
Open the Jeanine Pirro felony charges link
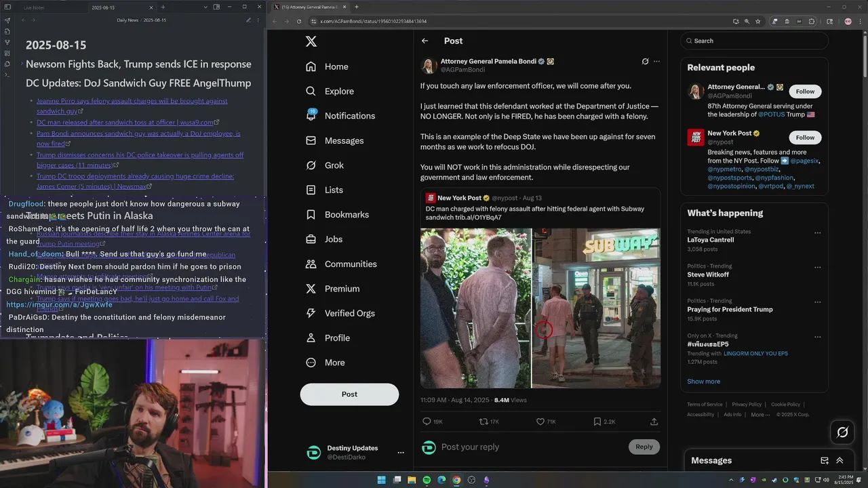(x=132, y=106)
